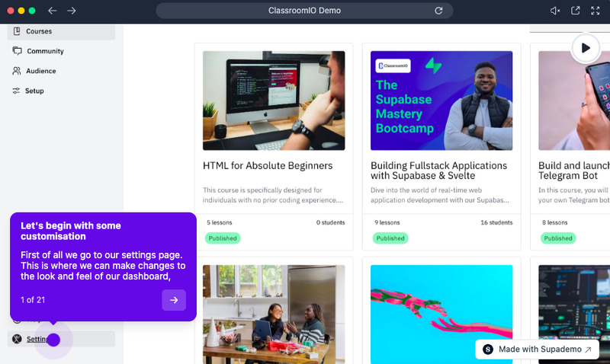Viewport: 610px width, 364px height.
Task: Mute the demo sound
Action: point(555,11)
